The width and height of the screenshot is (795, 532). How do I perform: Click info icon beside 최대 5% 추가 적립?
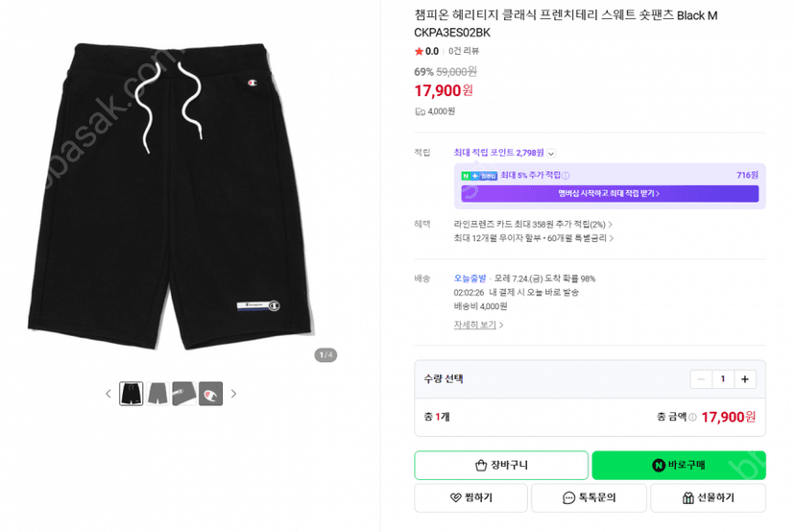[566, 176]
